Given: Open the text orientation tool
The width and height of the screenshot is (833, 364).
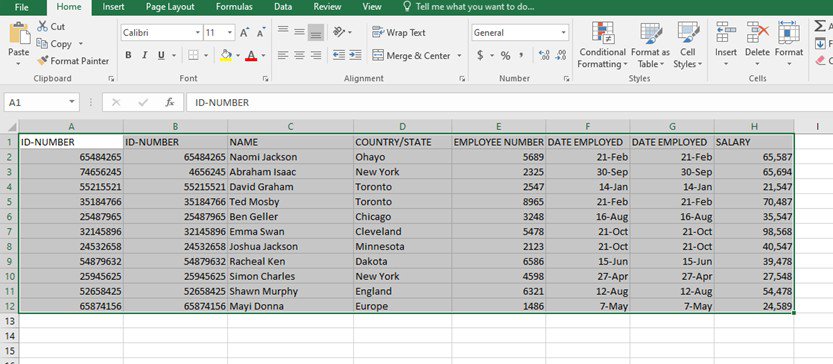Looking at the screenshot, I should click(339, 32).
